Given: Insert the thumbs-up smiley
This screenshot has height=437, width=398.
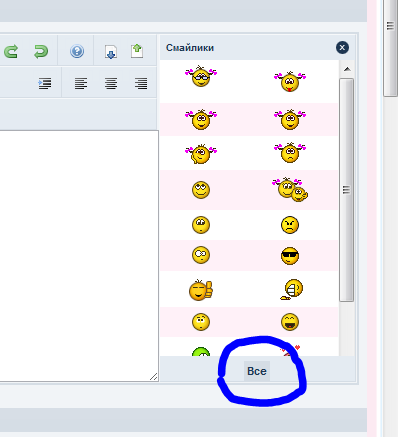Looking at the screenshot, I should (x=201, y=290).
